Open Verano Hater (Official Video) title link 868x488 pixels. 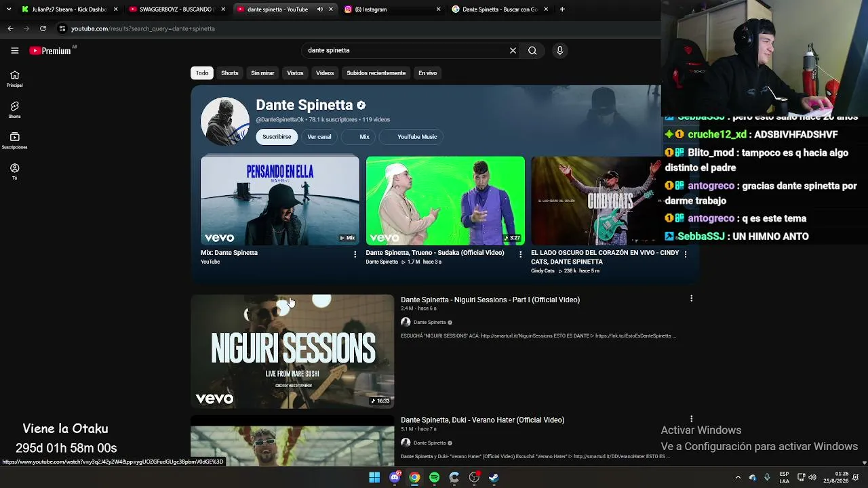coord(483,420)
